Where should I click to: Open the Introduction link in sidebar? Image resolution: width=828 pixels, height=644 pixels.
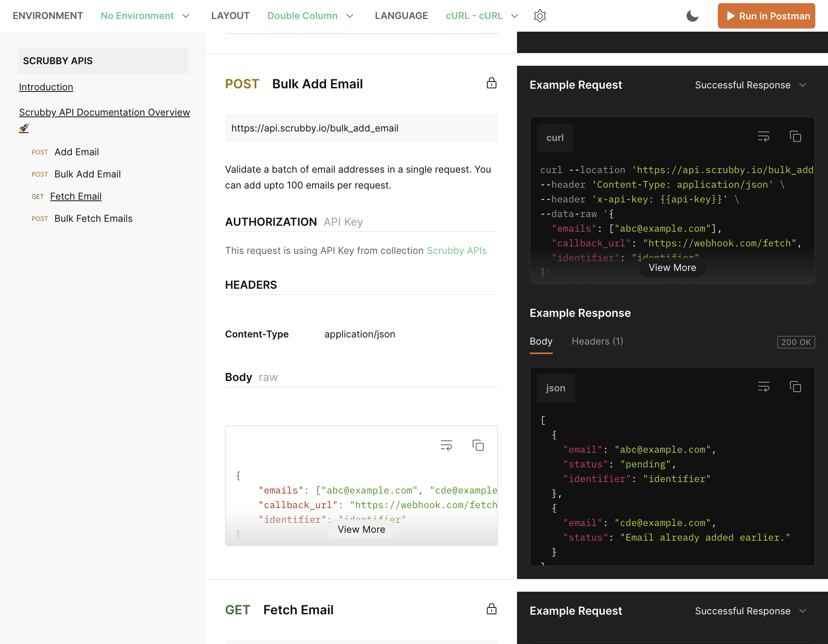(x=46, y=87)
